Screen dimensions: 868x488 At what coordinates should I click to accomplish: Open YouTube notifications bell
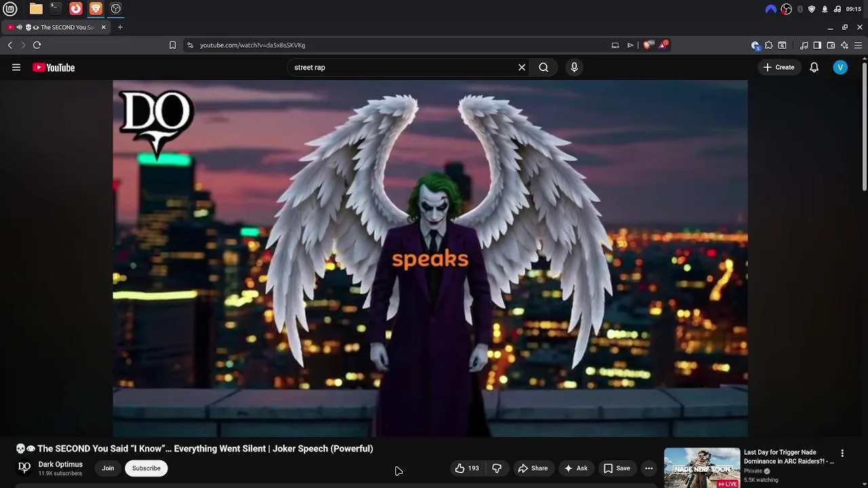814,67
